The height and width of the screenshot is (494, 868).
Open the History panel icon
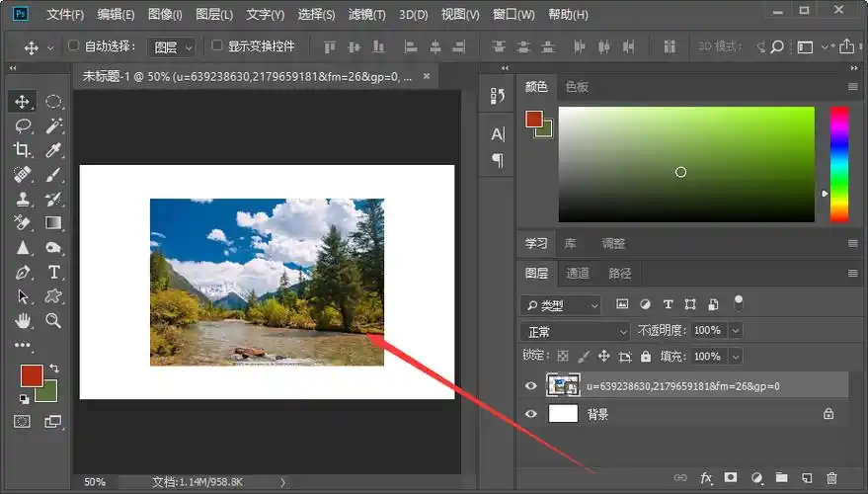pos(497,96)
